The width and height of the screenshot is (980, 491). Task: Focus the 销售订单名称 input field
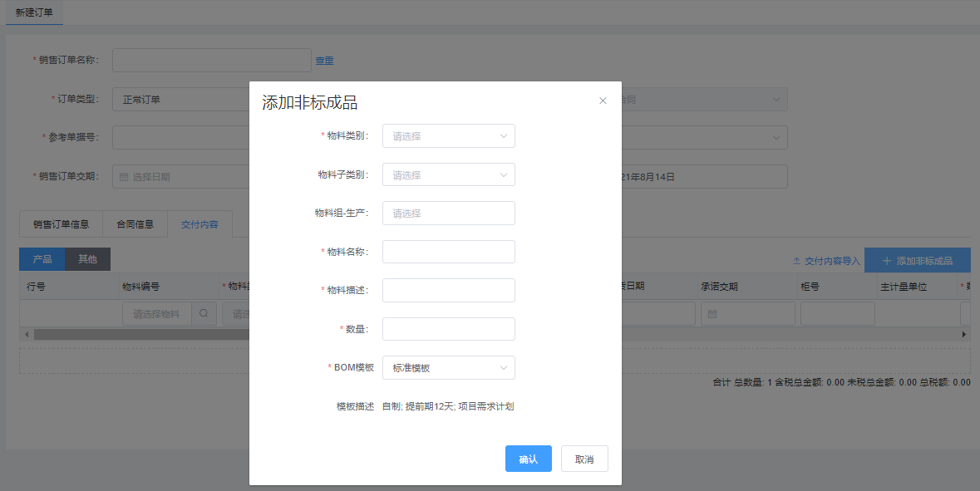(x=212, y=60)
